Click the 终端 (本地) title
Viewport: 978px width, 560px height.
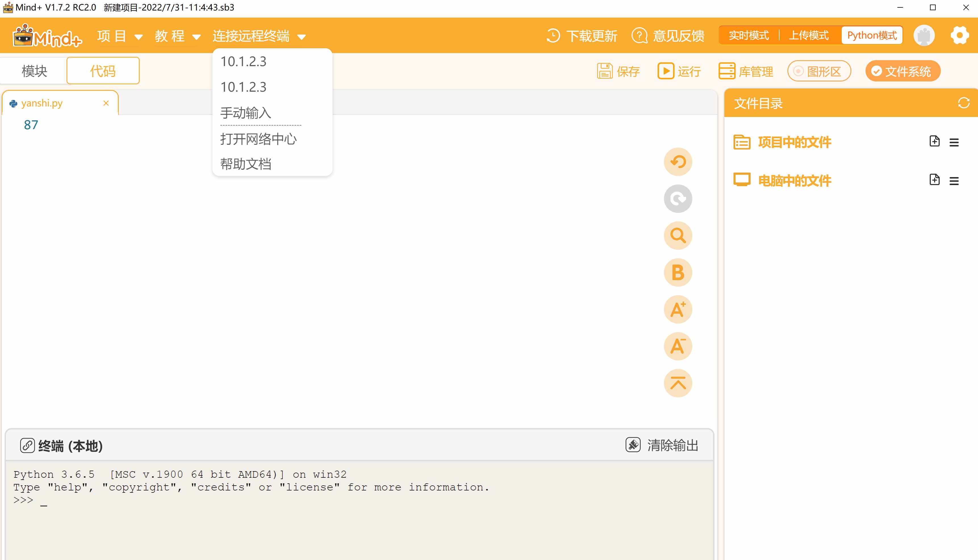point(70,446)
